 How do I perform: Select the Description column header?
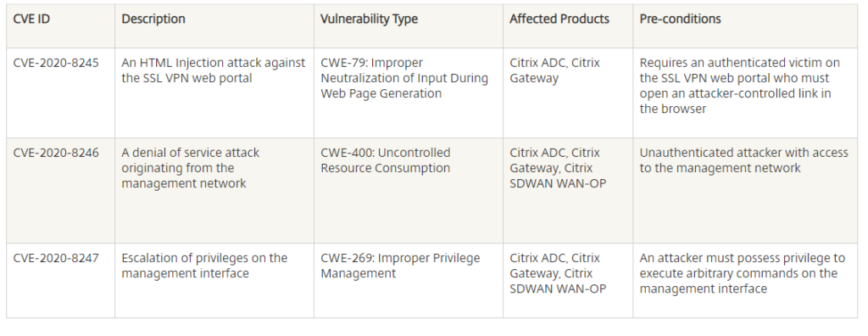pos(153,19)
